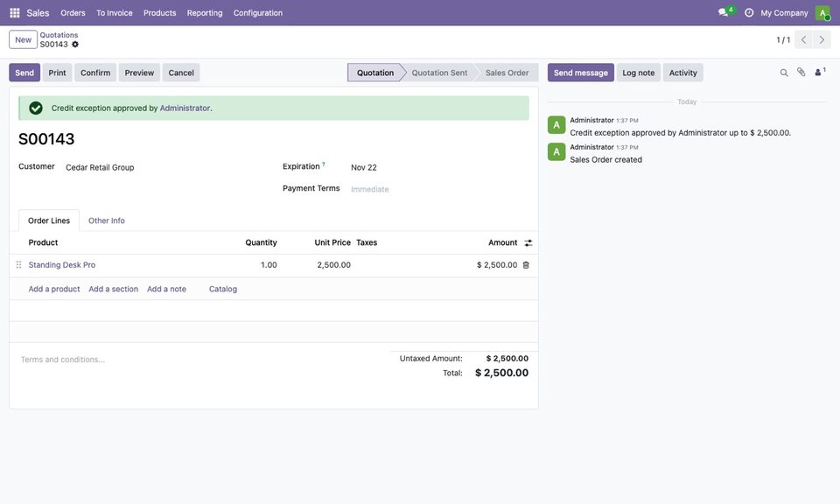Go to previous record arrow
The height and width of the screenshot is (504, 840).
tap(803, 39)
